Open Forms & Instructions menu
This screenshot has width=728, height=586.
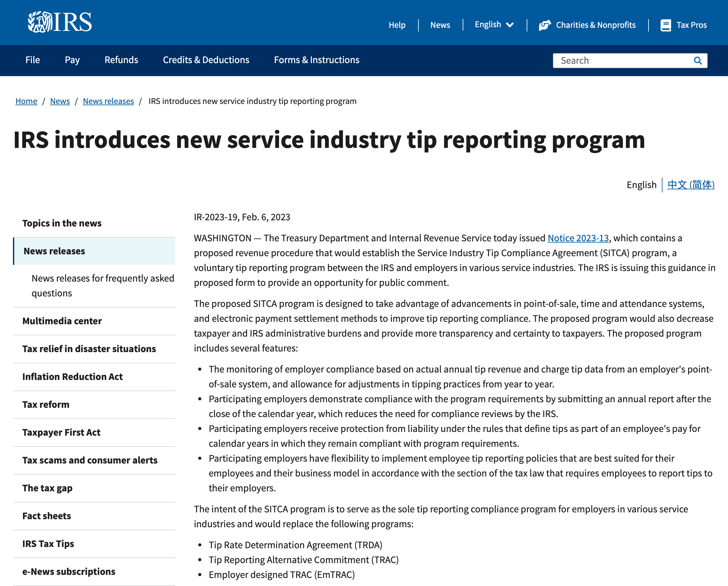316,60
